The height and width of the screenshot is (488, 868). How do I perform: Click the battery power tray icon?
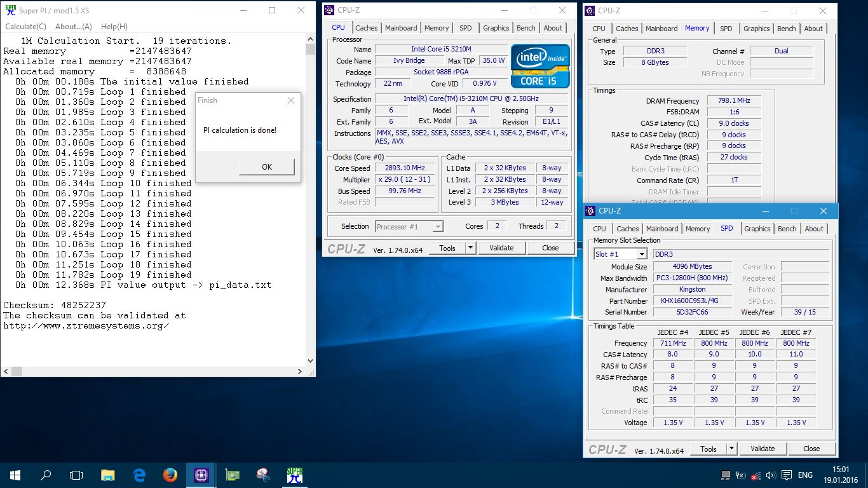point(740,475)
